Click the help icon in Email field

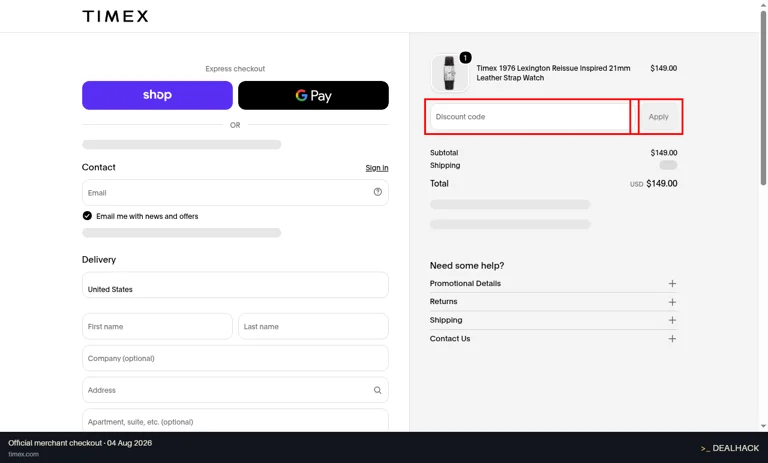[x=378, y=192]
